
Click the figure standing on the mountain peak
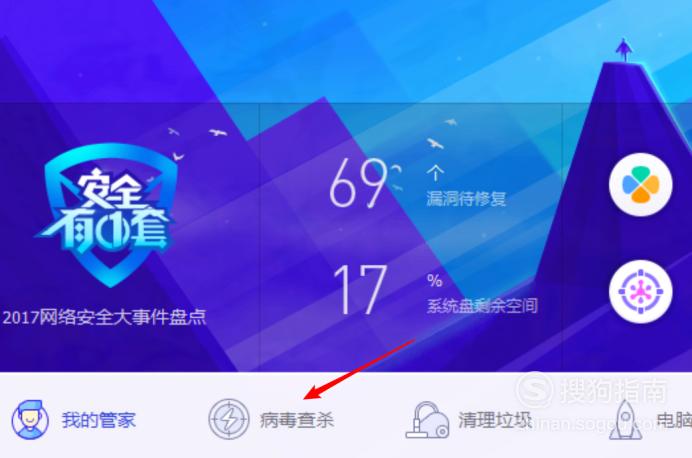pyautogui.click(x=624, y=50)
